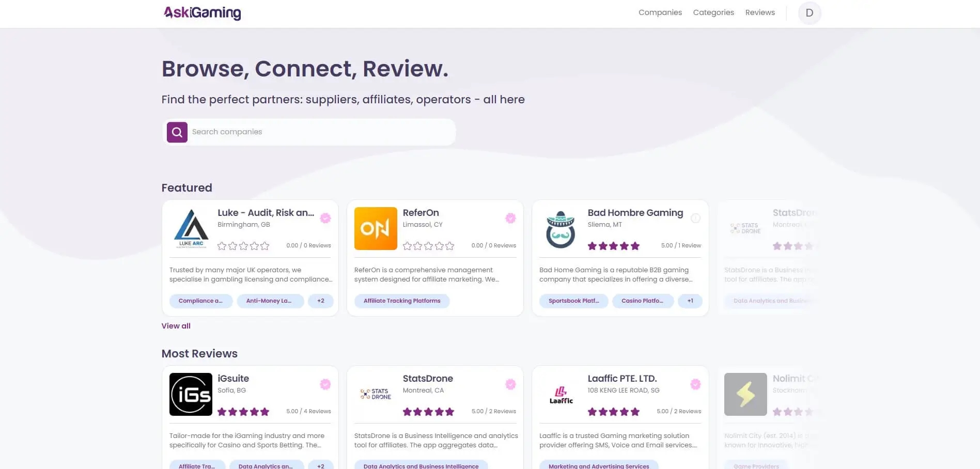Open the Laaffic PTE. LTD. title
This screenshot has width=980, height=469.
622,379
